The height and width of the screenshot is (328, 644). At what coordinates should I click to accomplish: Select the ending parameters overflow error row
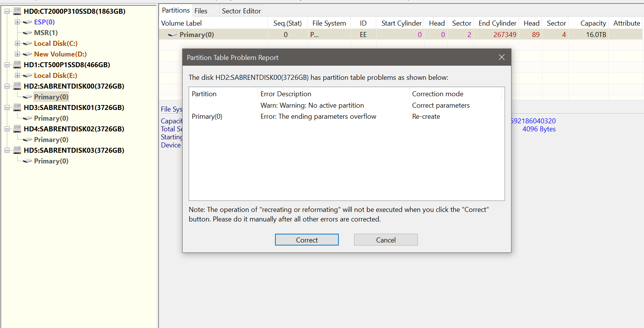318,116
